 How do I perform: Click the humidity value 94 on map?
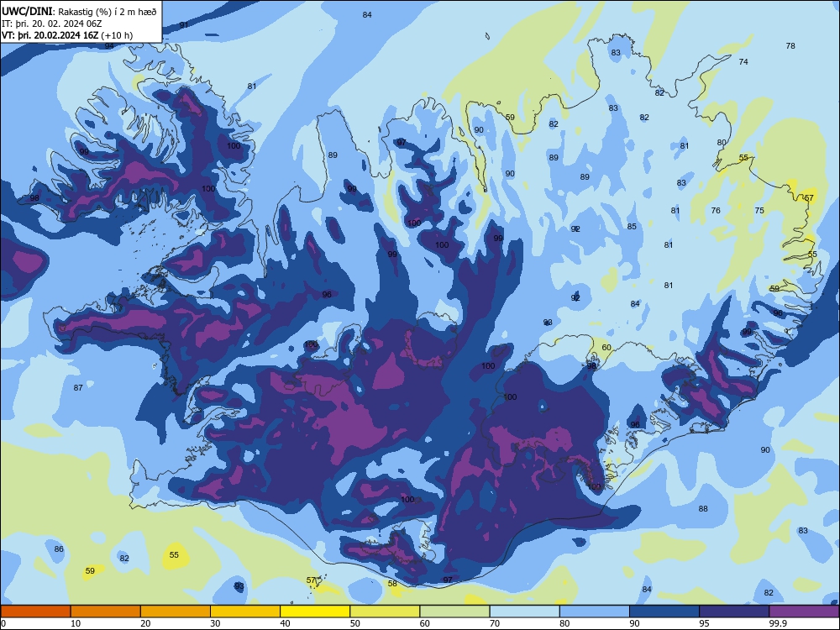pyautogui.click(x=108, y=46)
